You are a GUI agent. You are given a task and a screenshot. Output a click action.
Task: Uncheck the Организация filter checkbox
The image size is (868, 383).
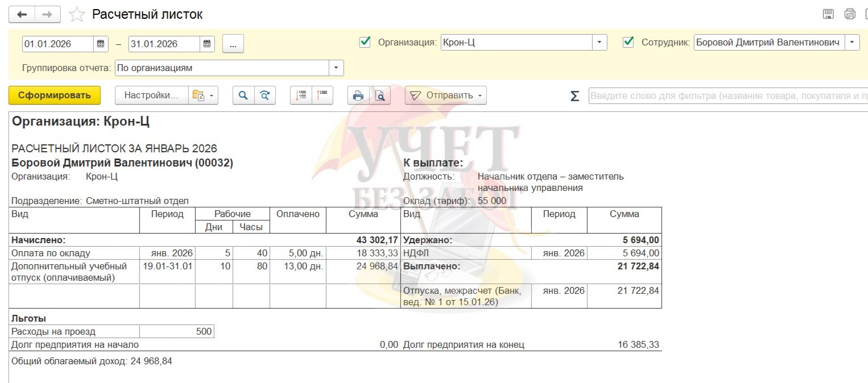pos(365,42)
